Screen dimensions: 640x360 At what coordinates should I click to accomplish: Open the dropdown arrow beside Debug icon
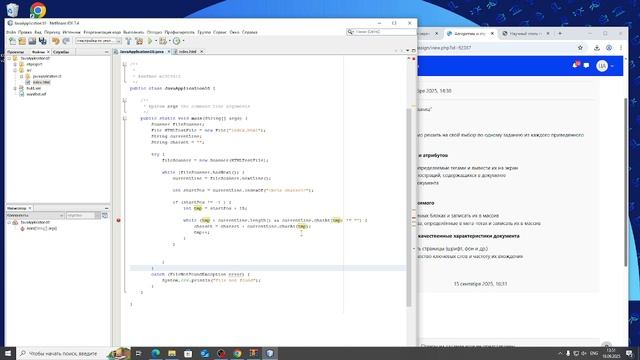[x=169, y=41]
